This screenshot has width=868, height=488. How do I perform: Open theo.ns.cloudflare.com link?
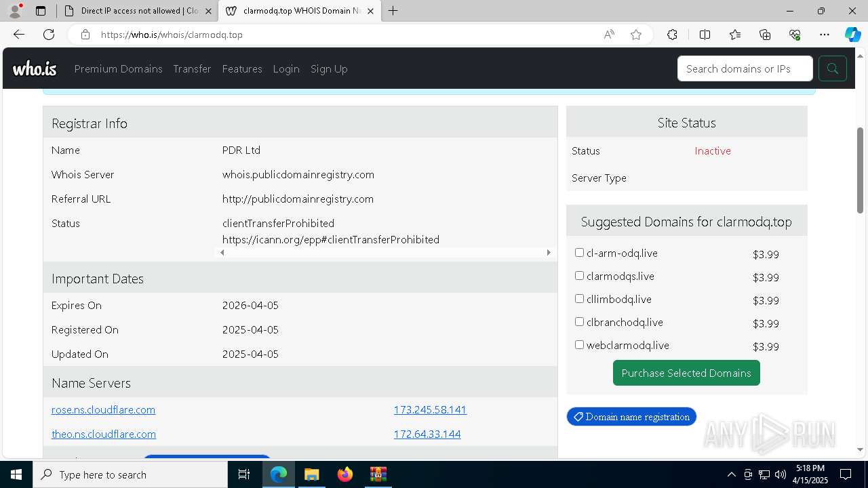[x=104, y=434]
